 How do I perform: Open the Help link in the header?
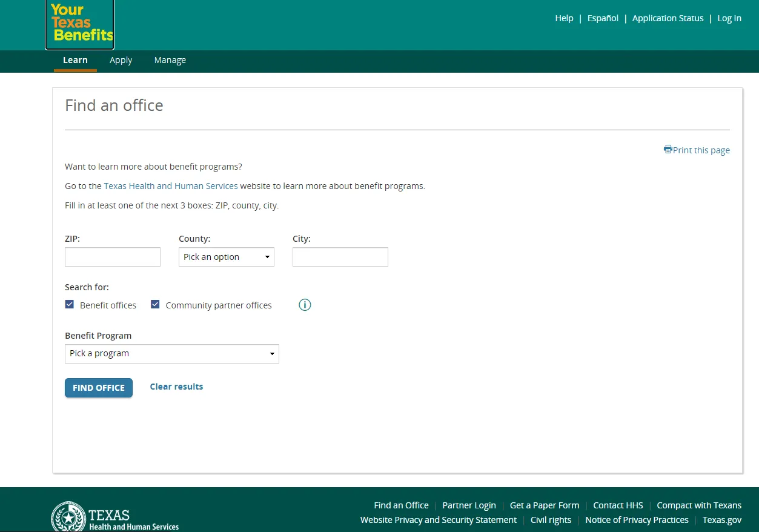tap(564, 18)
